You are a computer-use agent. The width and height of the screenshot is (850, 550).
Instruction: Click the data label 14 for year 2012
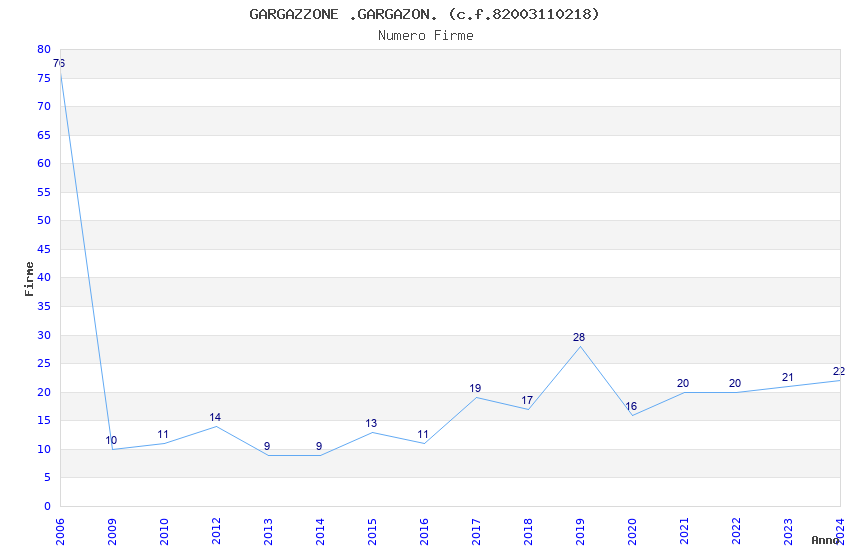pyautogui.click(x=215, y=417)
